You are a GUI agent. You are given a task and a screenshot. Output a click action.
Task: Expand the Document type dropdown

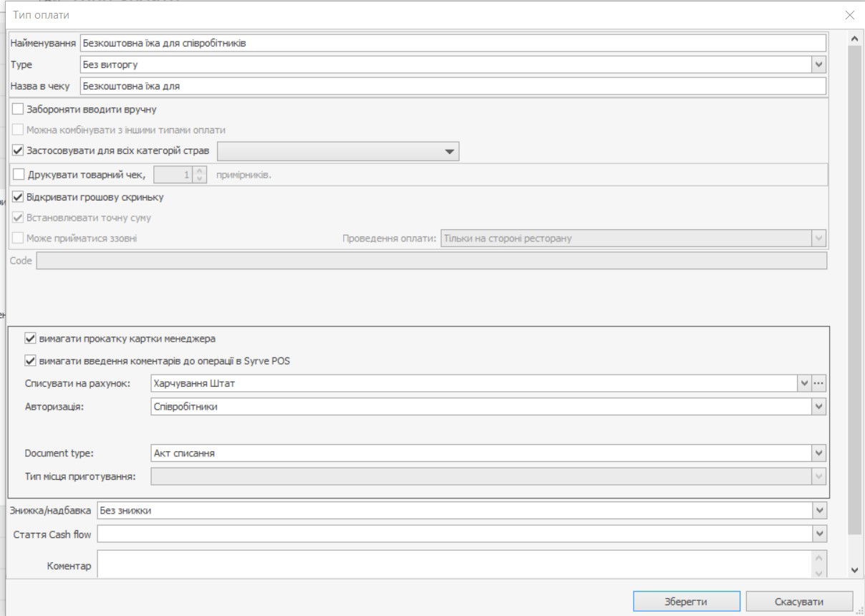(819, 453)
